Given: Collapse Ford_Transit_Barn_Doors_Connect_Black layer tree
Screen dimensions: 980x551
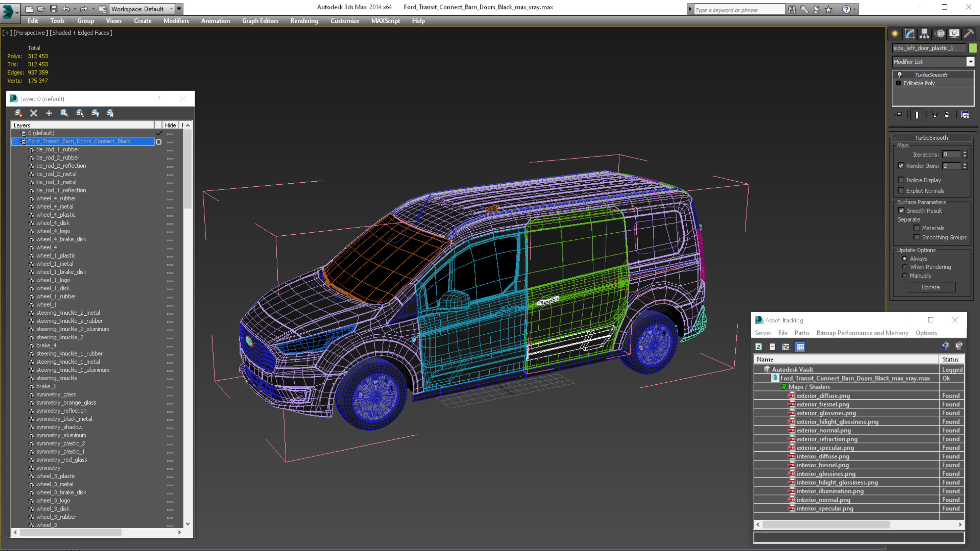Looking at the screenshot, I should (x=16, y=141).
